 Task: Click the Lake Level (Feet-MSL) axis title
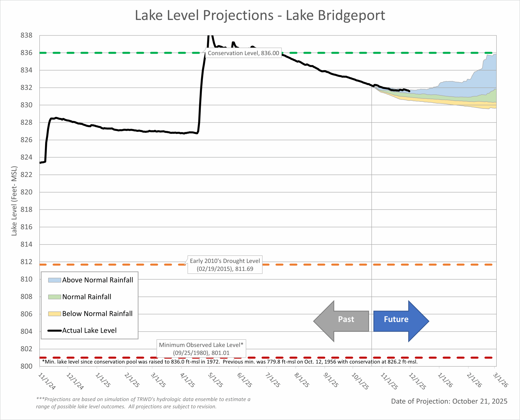coord(14,201)
